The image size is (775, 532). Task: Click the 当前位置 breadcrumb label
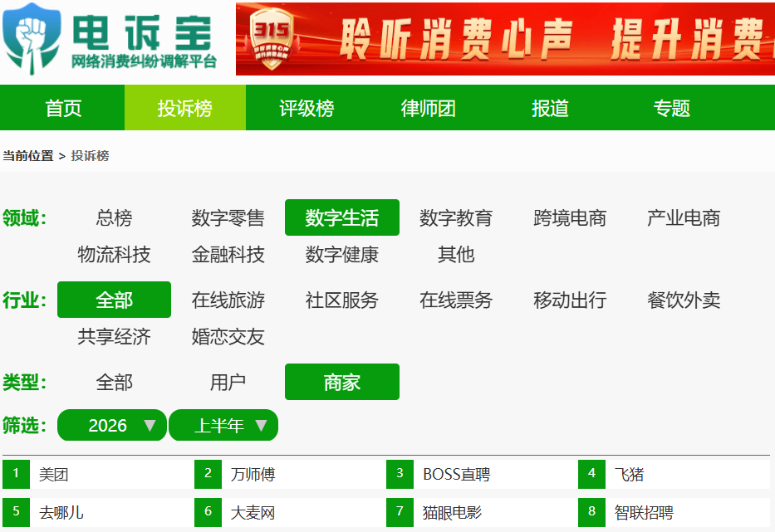[x=28, y=156]
